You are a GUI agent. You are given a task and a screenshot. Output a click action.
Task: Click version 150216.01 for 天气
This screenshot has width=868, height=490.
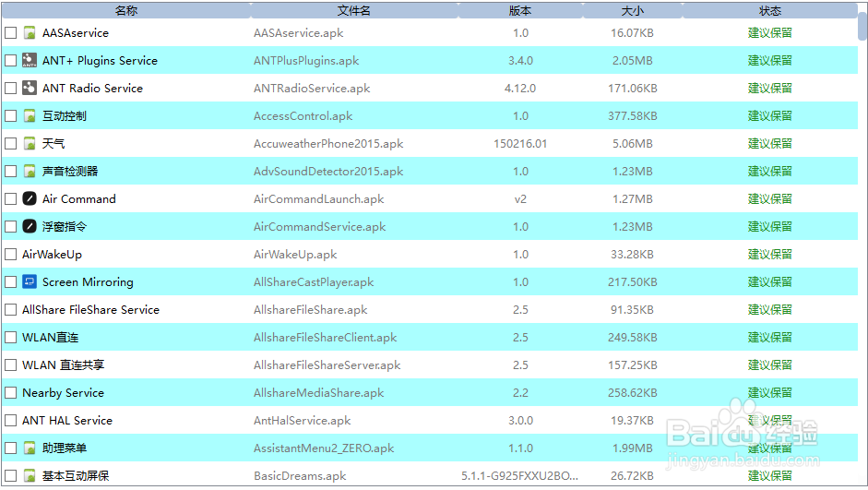520,143
